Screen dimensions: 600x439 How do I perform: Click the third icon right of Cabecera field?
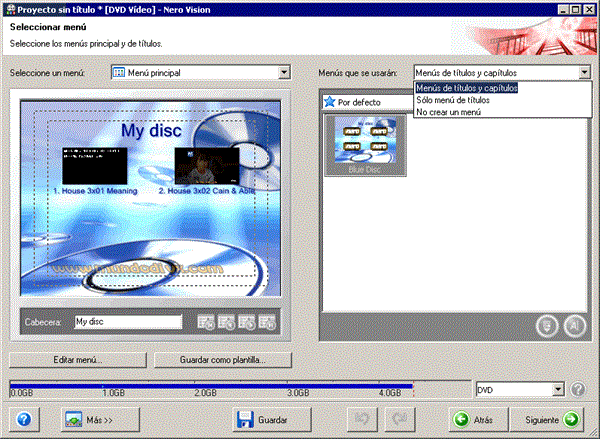pyautogui.click(x=247, y=322)
